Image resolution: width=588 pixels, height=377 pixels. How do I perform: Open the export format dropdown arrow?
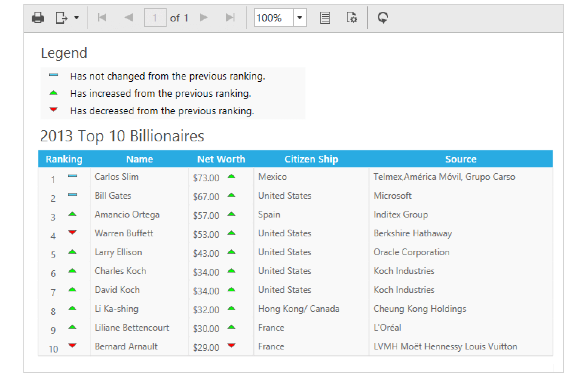[x=77, y=18]
